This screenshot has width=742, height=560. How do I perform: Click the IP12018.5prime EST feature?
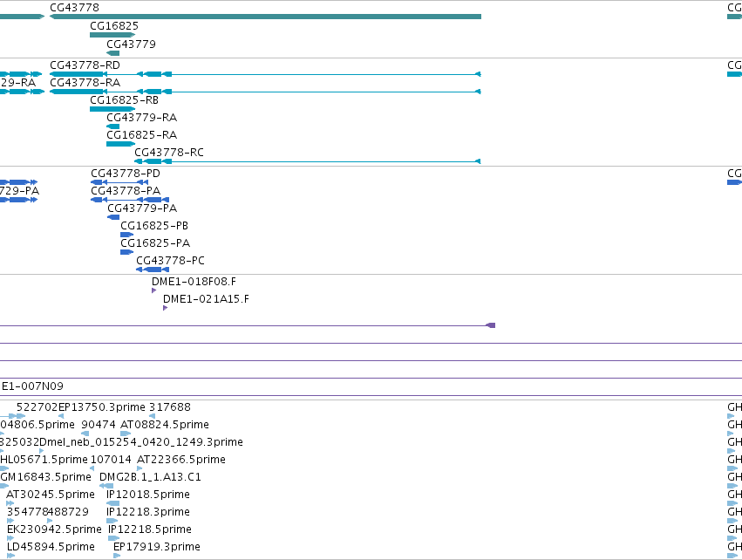[113, 503]
